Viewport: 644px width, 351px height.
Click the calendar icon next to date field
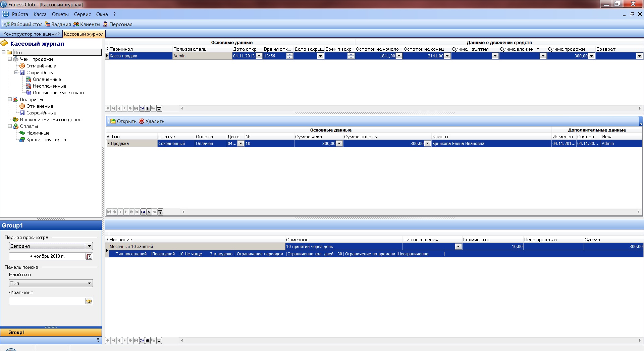[x=89, y=256]
